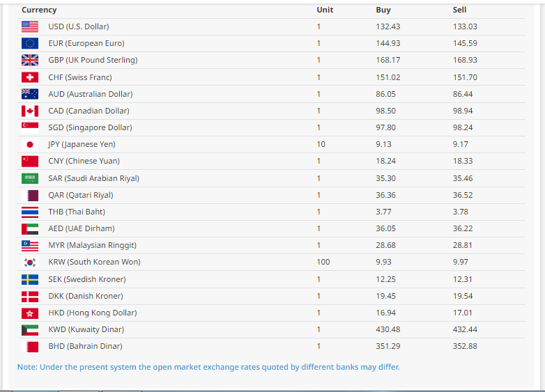Screen dimensions: 545x392
Task: Select the Kuwait flag icon
Action: (30, 330)
